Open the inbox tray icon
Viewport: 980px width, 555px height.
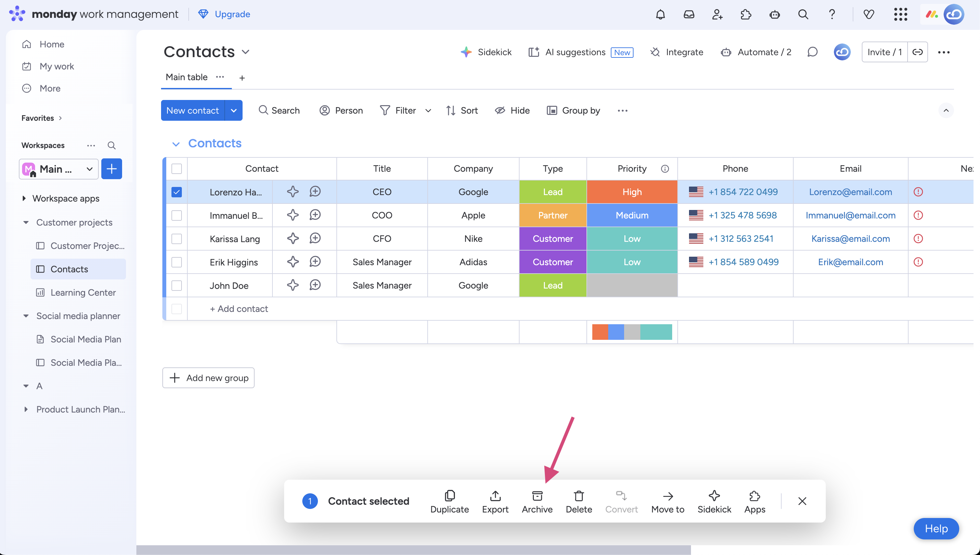[689, 15]
